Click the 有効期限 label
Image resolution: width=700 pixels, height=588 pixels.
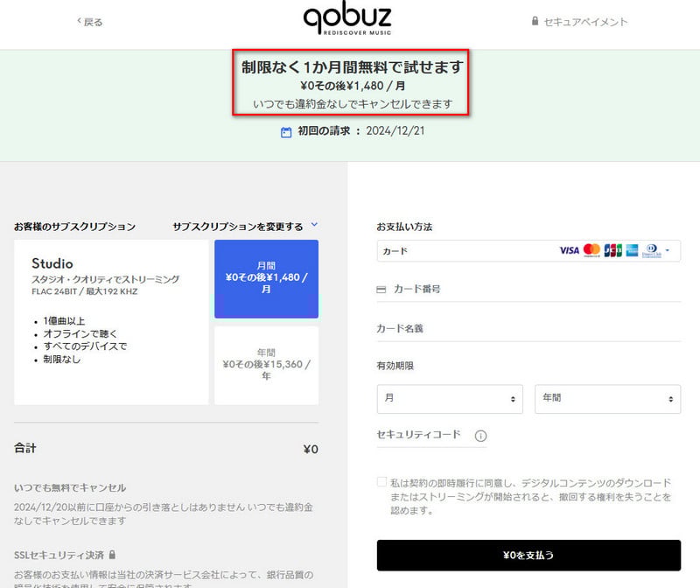coord(395,366)
